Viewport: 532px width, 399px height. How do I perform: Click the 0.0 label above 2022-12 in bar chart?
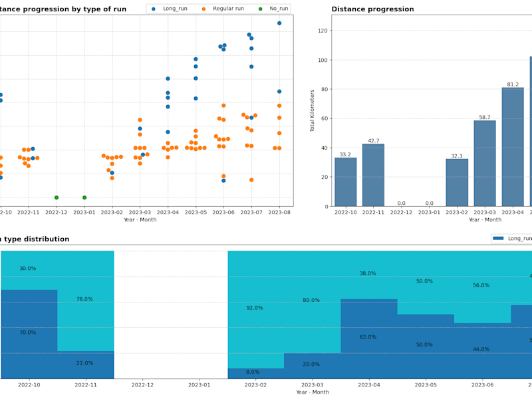(x=402, y=203)
